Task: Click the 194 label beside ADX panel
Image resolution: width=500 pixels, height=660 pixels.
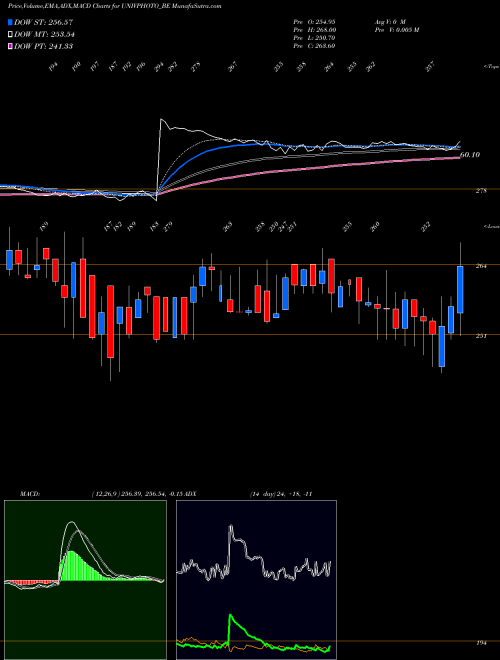Action: (x=481, y=643)
